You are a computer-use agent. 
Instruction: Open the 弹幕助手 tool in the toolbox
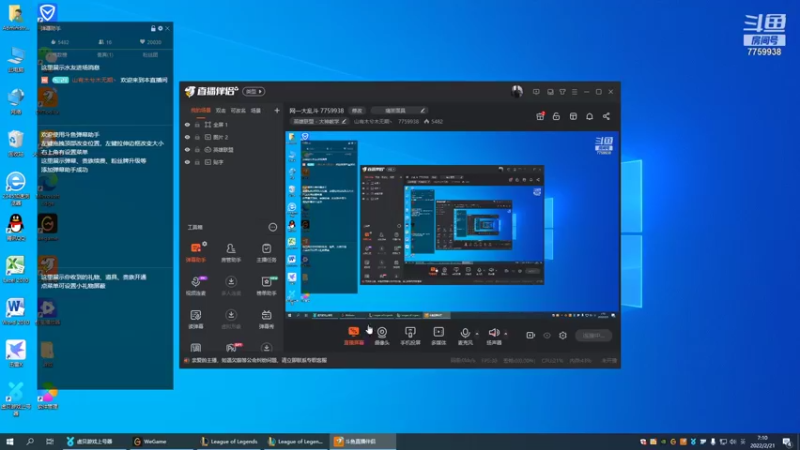coord(196,253)
